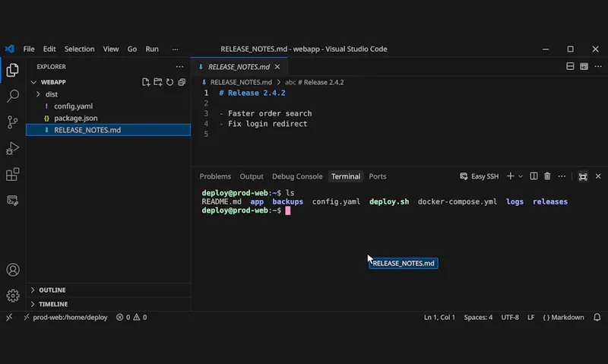Open the Accounts menu icon

coord(13,270)
